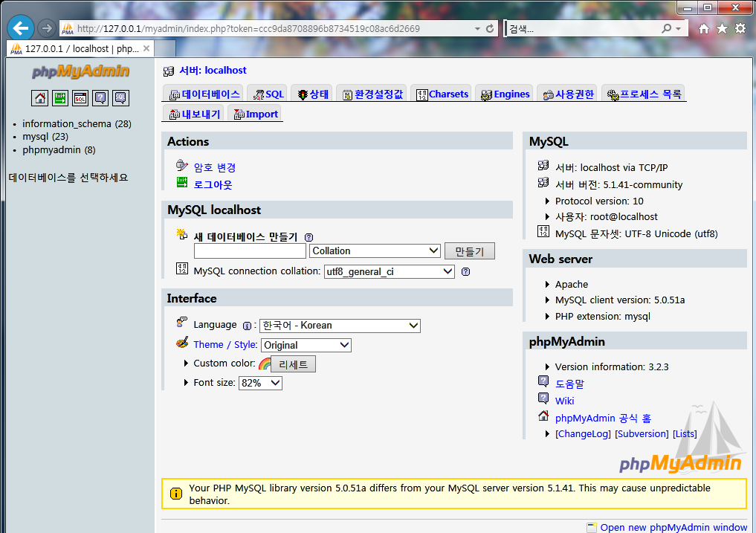The image size is (756, 533).
Task: Click the rainbow custom color icon
Action: pos(264,364)
